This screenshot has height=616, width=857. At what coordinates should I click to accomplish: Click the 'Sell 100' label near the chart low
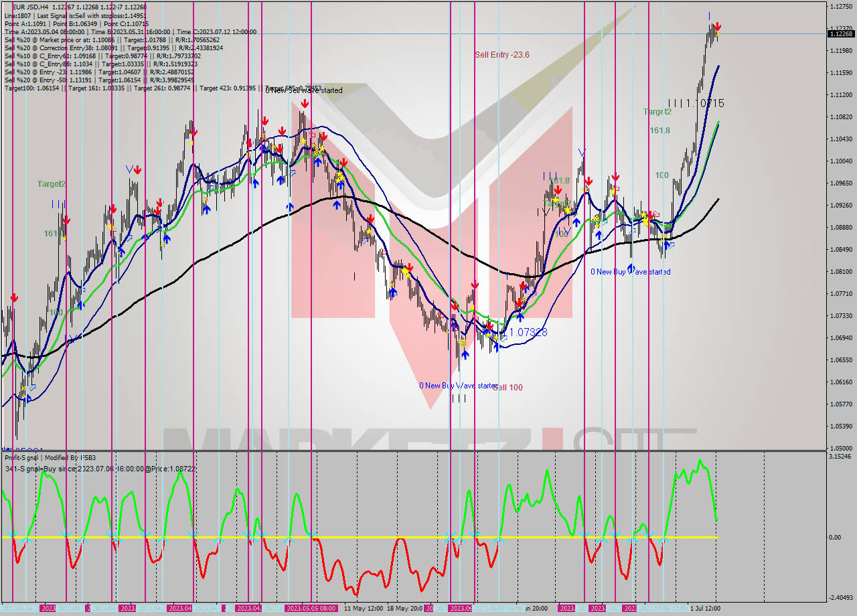(508, 387)
